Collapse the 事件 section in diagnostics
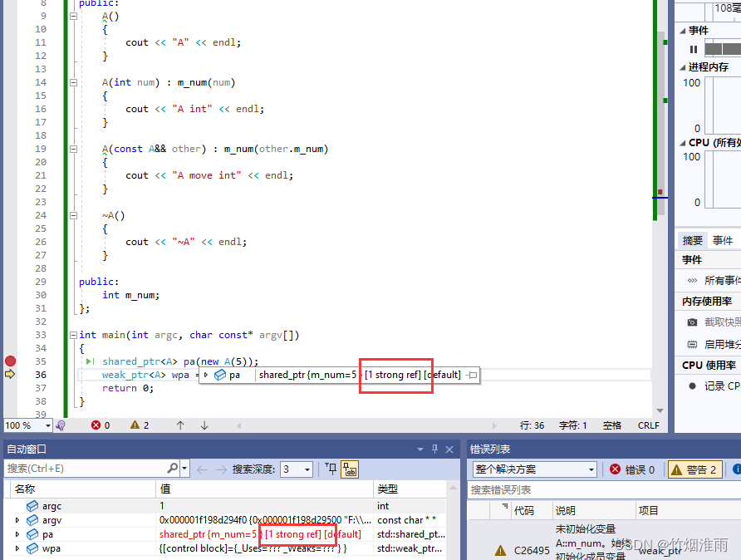This screenshot has width=741, height=560. (682, 31)
